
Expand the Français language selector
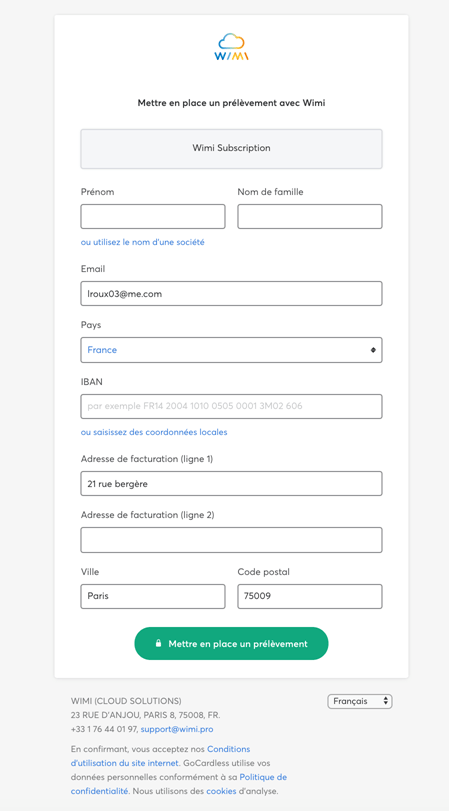tap(360, 701)
